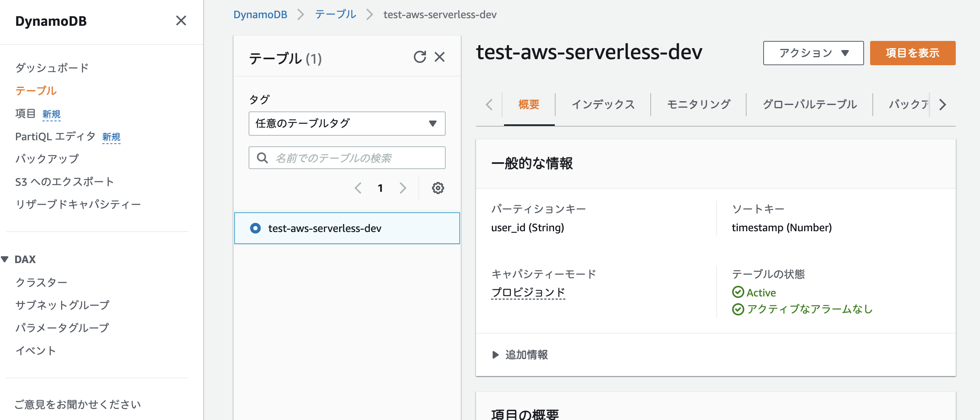
Task: Open 項目 in the sidebar
Action: pyautogui.click(x=25, y=113)
